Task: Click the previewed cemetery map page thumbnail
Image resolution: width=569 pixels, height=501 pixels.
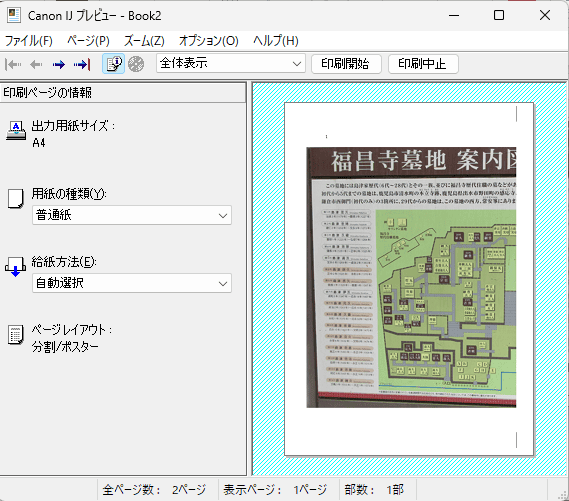Action: (409, 279)
